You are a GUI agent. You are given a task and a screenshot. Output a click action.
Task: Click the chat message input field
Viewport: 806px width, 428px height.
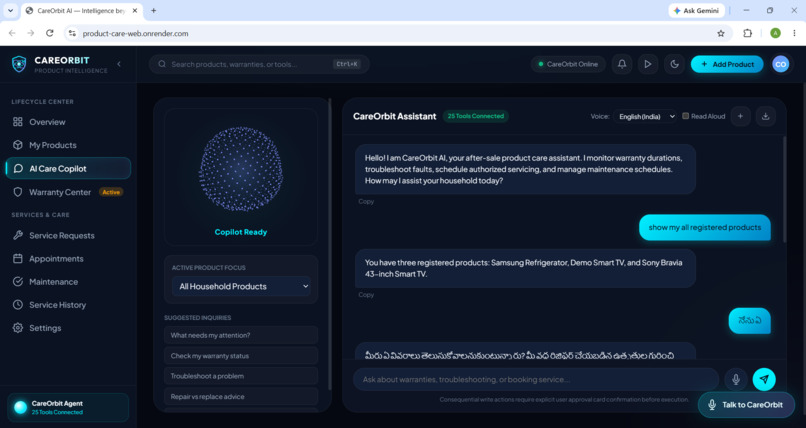(x=536, y=379)
